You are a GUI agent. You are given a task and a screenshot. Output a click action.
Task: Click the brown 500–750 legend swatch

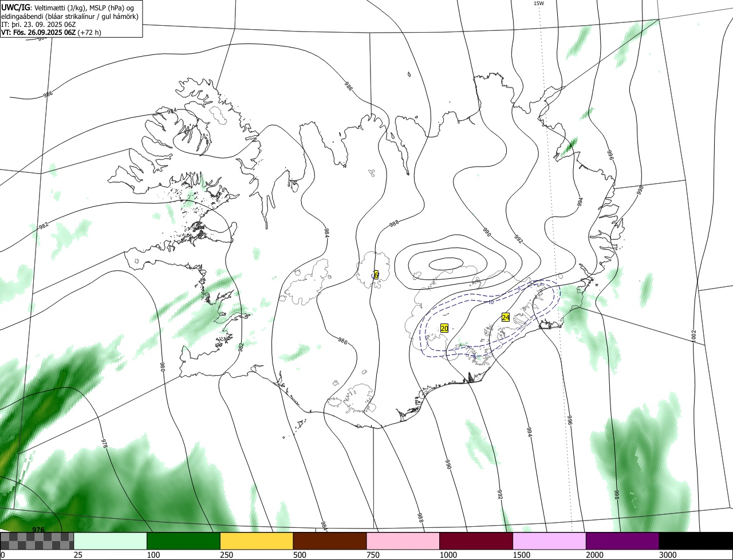[x=330, y=541]
